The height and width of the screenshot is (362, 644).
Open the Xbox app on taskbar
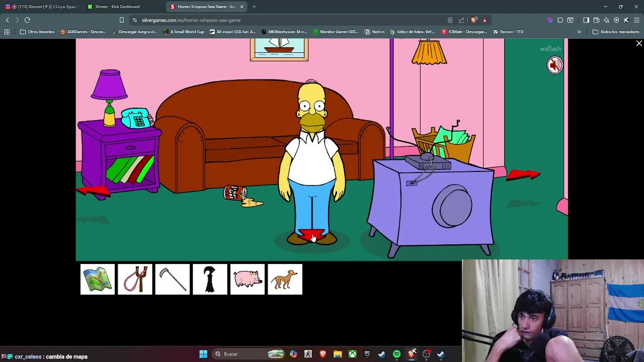tap(352, 354)
